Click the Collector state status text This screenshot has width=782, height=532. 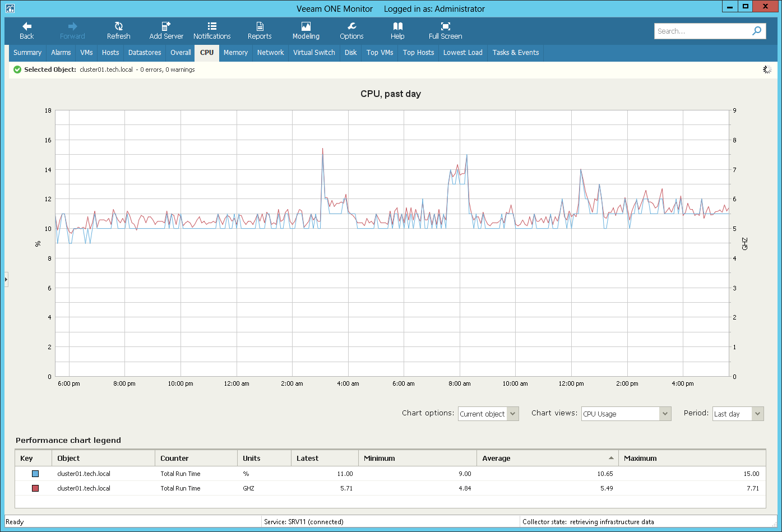(588, 522)
